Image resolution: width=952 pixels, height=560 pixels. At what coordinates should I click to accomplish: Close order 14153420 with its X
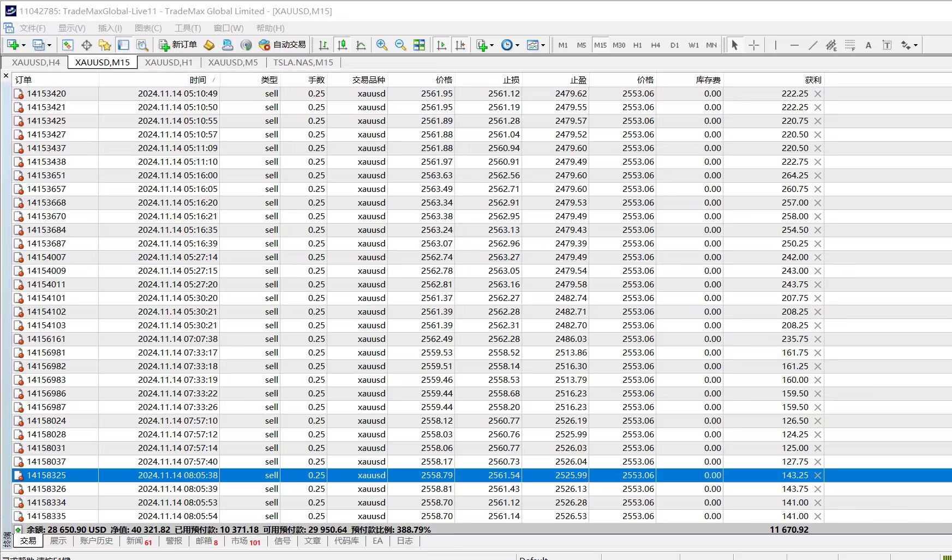click(x=818, y=94)
